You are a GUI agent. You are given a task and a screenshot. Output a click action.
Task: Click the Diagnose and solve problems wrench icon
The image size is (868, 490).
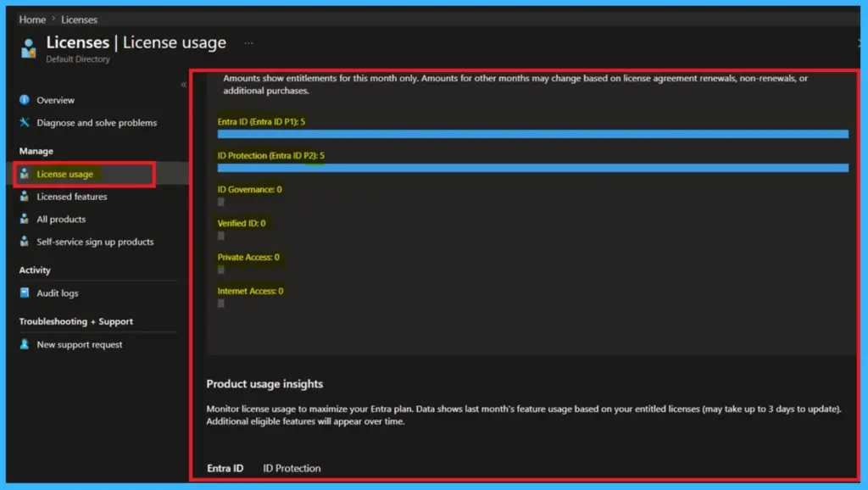25,123
